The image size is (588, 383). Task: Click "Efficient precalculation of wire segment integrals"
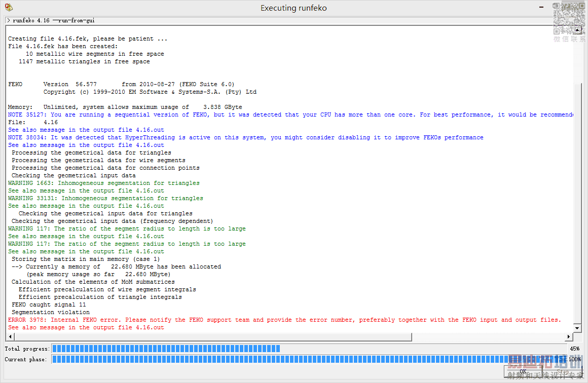click(107, 290)
